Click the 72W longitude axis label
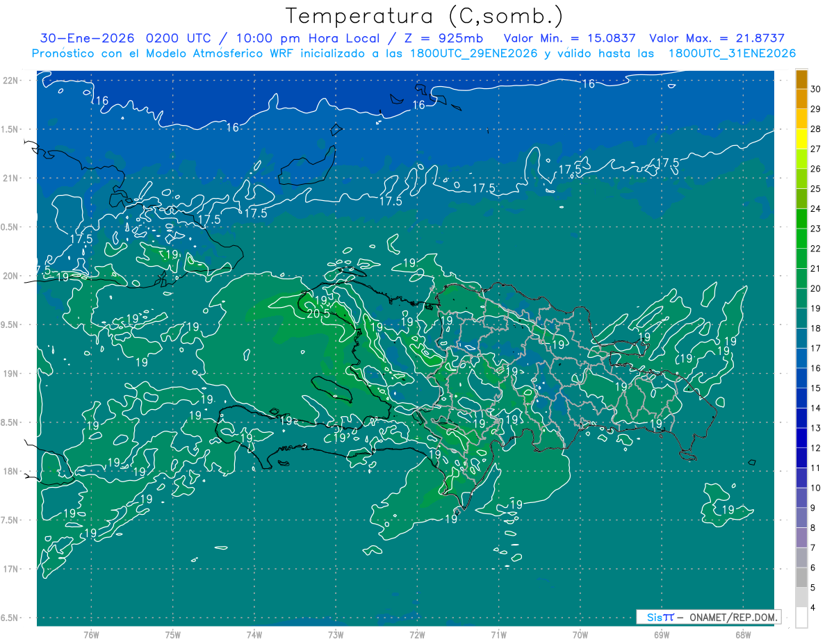834x644 pixels. click(x=417, y=634)
